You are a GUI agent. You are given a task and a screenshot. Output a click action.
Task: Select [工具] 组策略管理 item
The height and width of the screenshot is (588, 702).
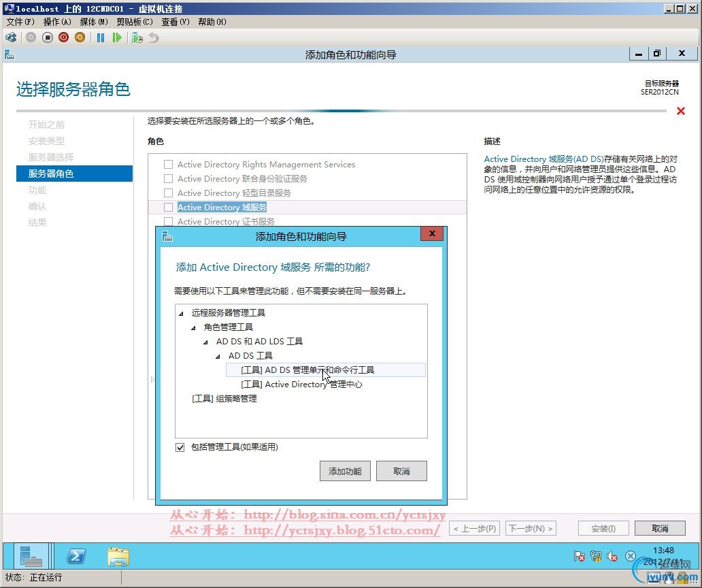[x=224, y=399]
